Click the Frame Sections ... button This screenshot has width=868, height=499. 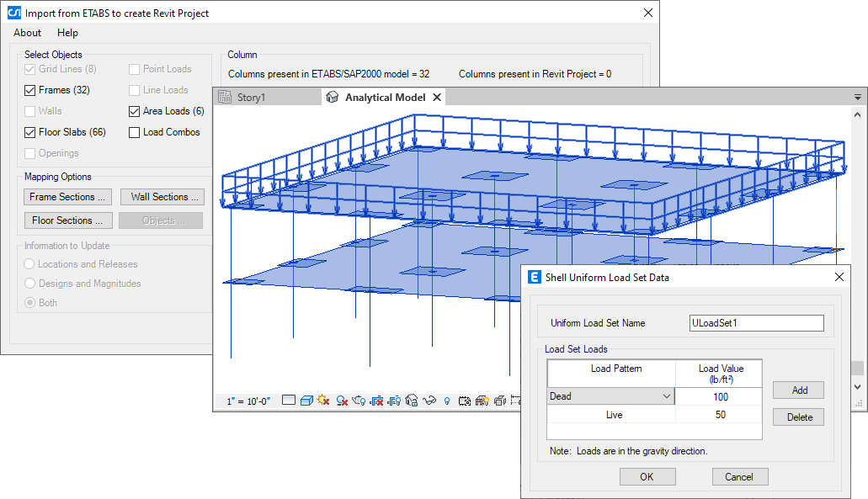coord(67,197)
